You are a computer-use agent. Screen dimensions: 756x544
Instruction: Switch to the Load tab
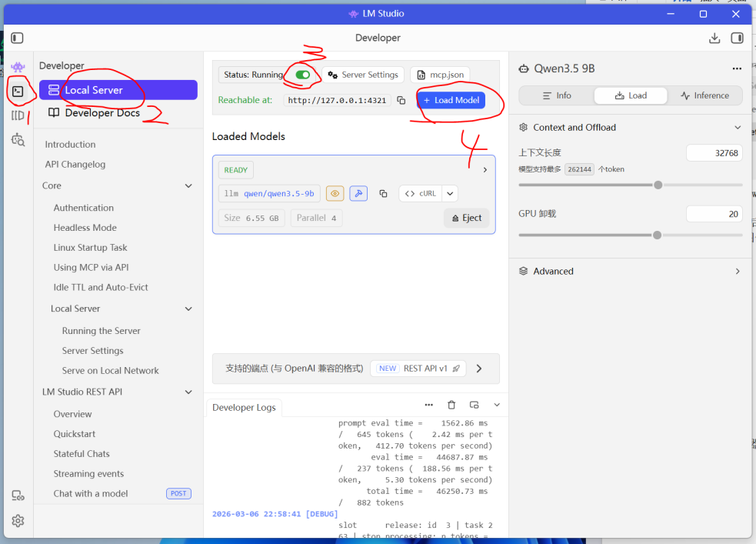[631, 95]
